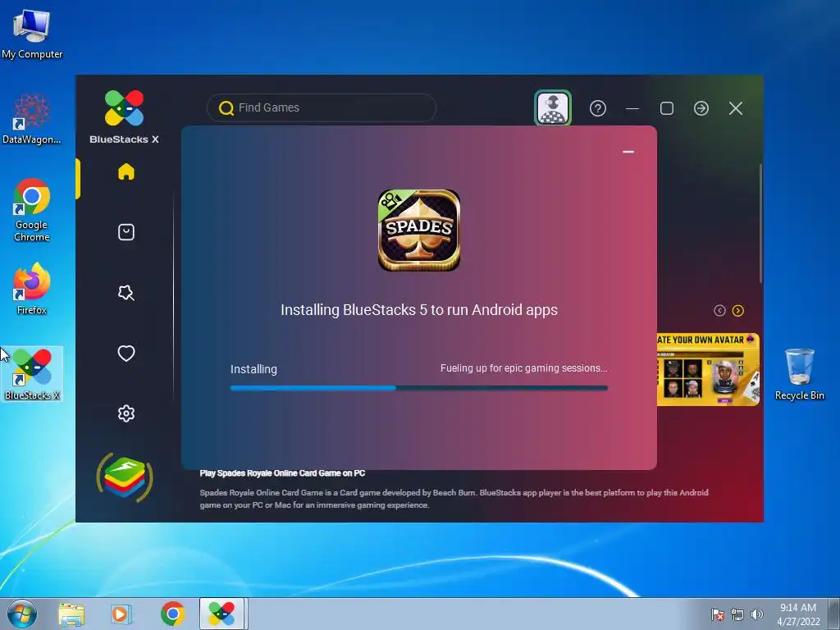The width and height of the screenshot is (840, 630).
Task: Open the store bag icon in sidebar
Action: [x=126, y=232]
